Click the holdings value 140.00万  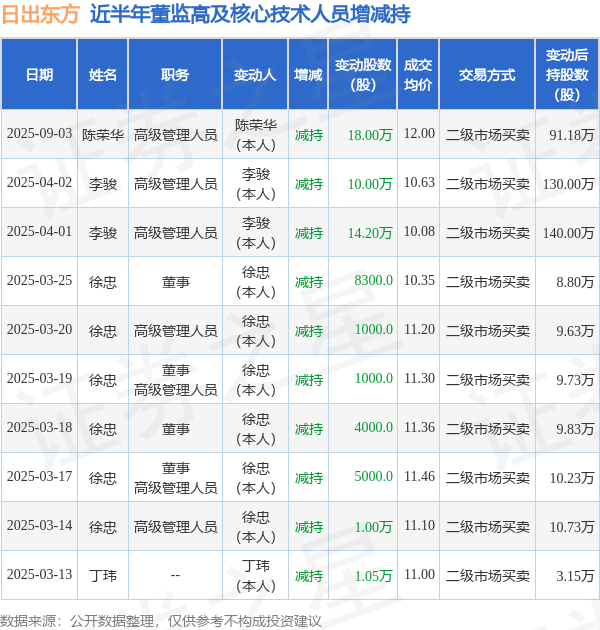pyautogui.click(x=568, y=233)
